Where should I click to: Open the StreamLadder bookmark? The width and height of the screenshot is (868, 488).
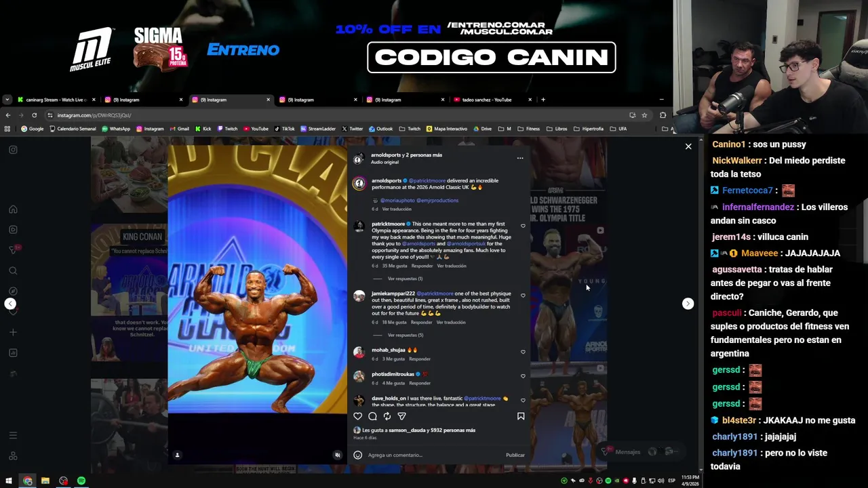click(318, 129)
